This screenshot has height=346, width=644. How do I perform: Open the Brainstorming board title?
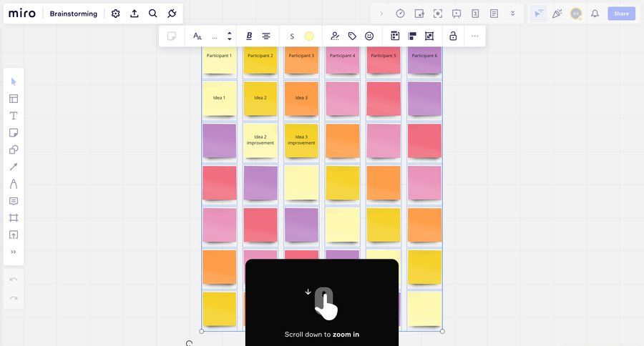[x=74, y=14]
